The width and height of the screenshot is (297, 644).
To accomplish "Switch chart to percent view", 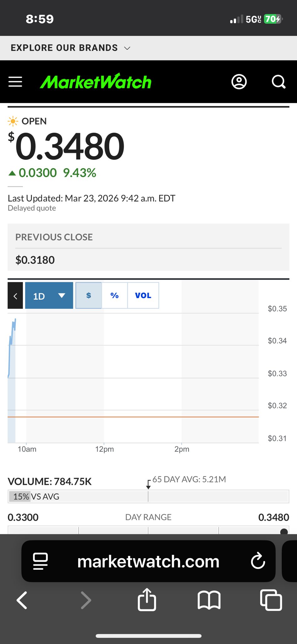I will (115, 296).
